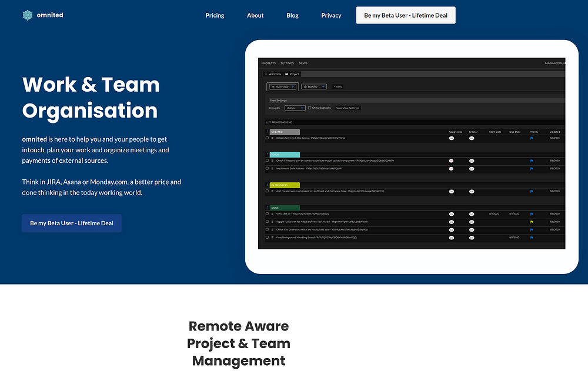Click creator avatar of Fore/Background Handling Board
Image resolution: width=588 pixels, height=371 pixels.
coord(472,238)
